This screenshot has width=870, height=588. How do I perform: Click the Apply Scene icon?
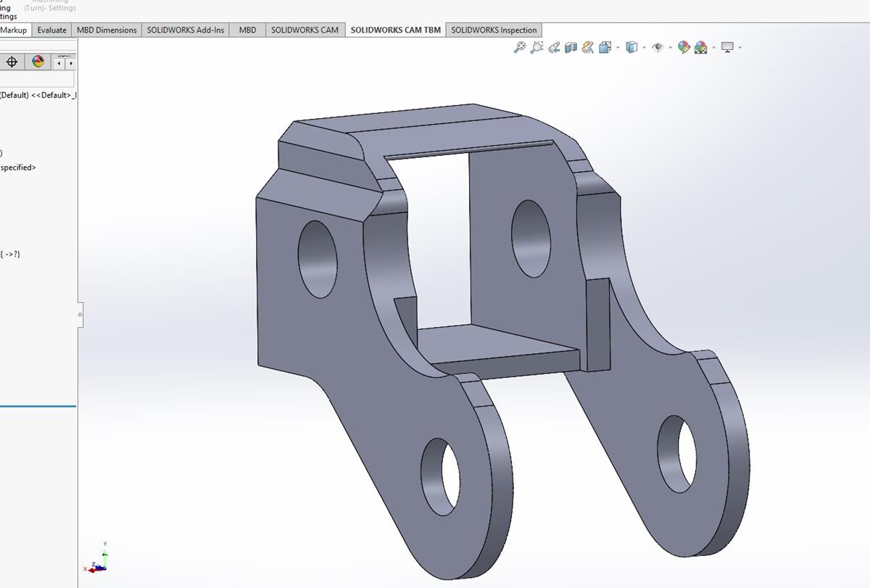pyautogui.click(x=700, y=48)
